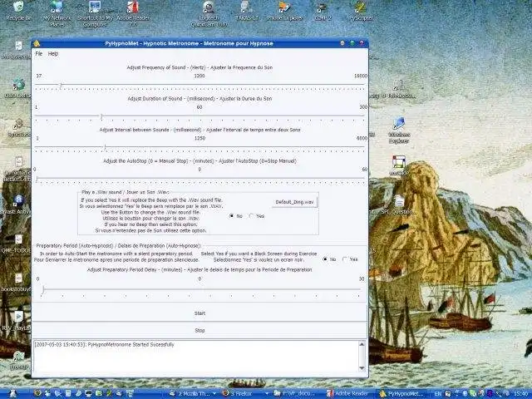This screenshot has width=532, height=399.
Task: Click the PyHypnoMet title bar icon
Action: pyautogui.click(x=37, y=43)
